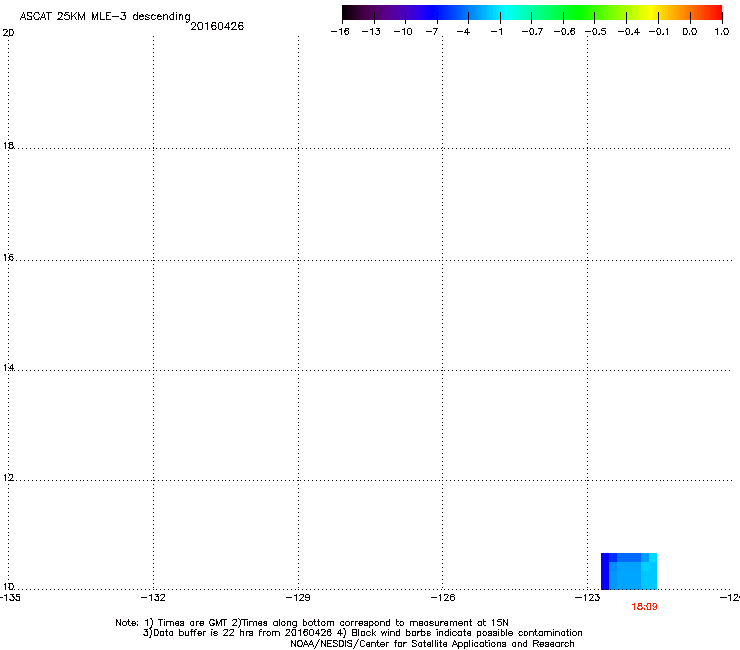Click the longitude label -132

[153, 598]
